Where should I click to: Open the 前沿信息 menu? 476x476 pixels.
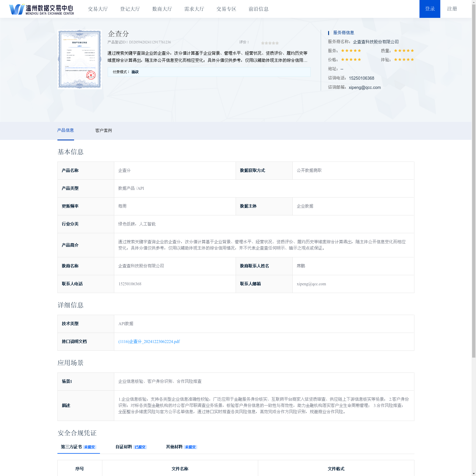tap(259, 9)
